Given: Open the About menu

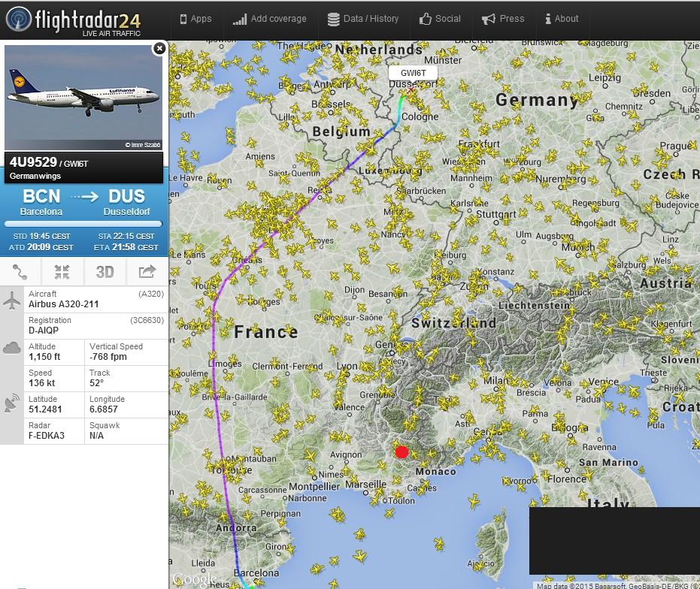Looking at the screenshot, I should point(562,19).
